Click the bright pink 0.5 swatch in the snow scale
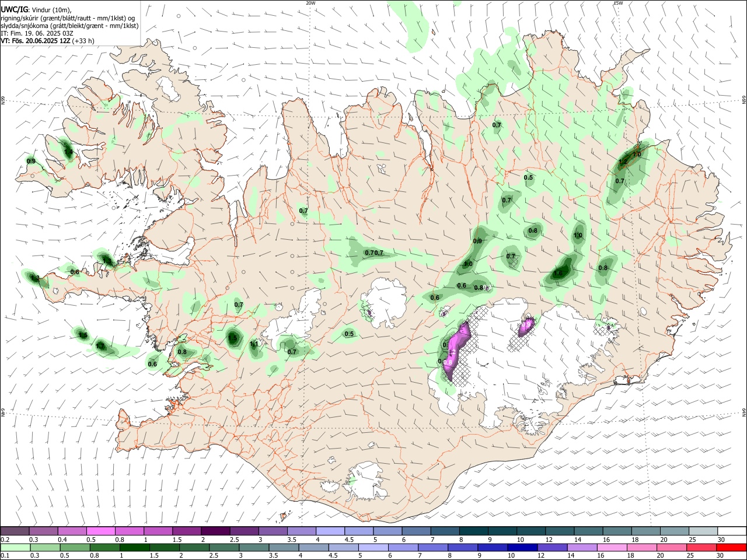The width and height of the screenshot is (747, 560). [x=101, y=531]
